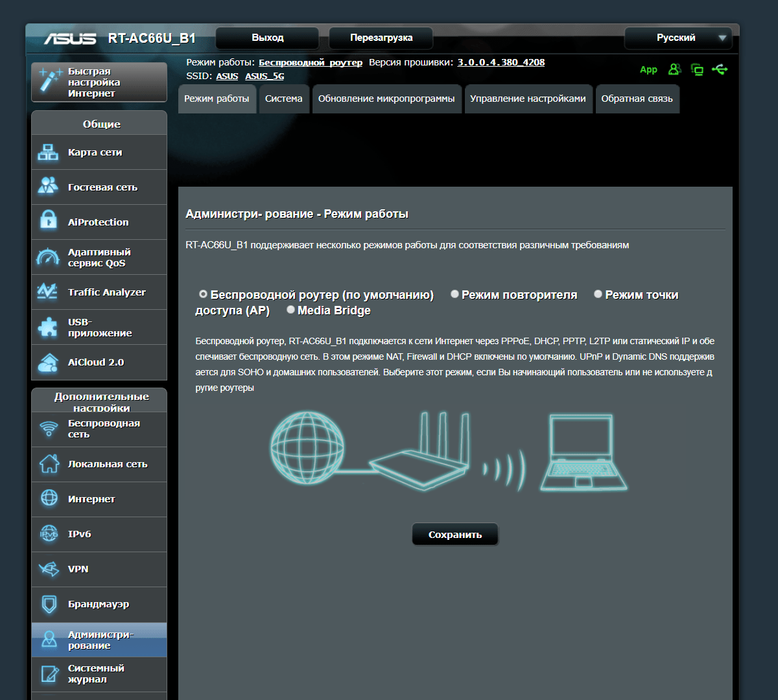Open Локальная сеть menu label

pos(108,464)
